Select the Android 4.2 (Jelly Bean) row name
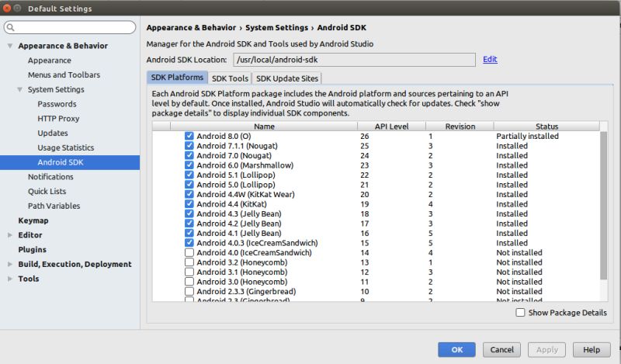Image resolution: width=621 pixels, height=364 pixels. [x=239, y=224]
